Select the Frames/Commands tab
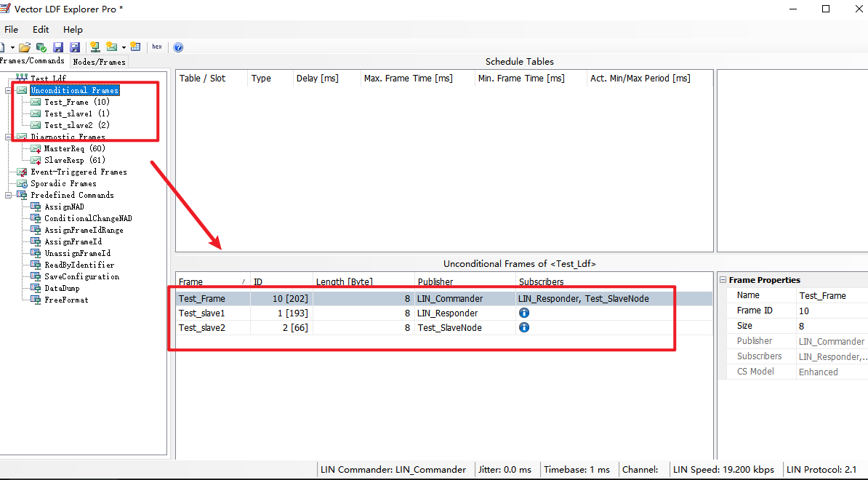 [32, 61]
